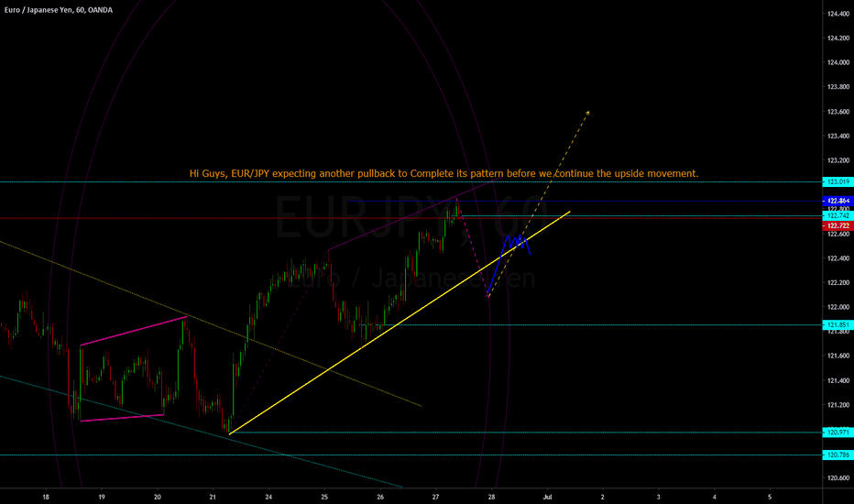The height and width of the screenshot is (504, 854).
Task: Click the Jul label on the time axis
Action: (x=547, y=497)
